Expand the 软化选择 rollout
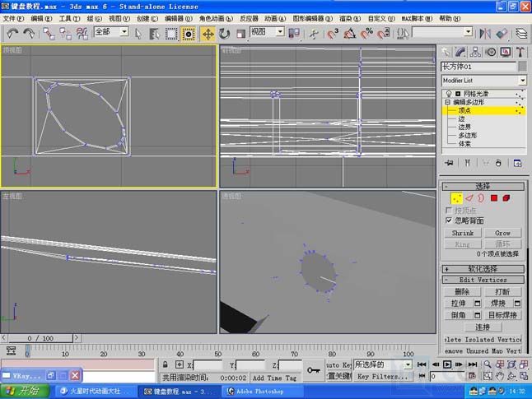This screenshot has width=532, height=399. click(x=483, y=269)
